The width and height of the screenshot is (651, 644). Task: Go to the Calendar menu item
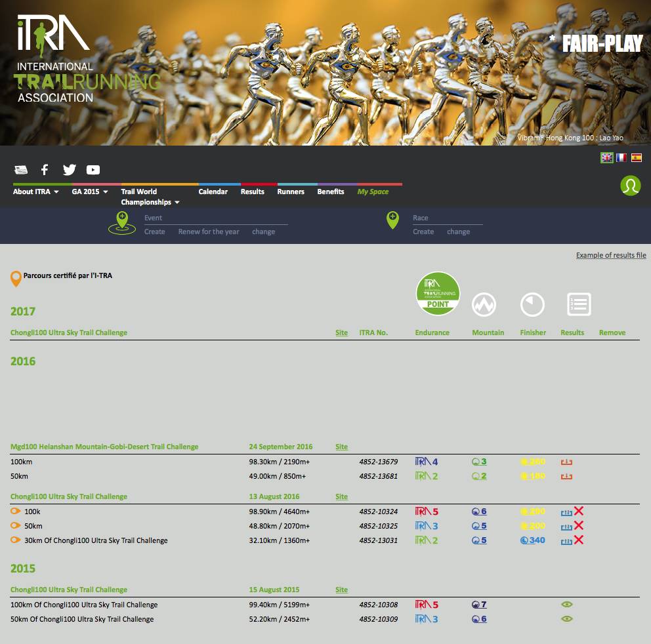coord(213,191)
